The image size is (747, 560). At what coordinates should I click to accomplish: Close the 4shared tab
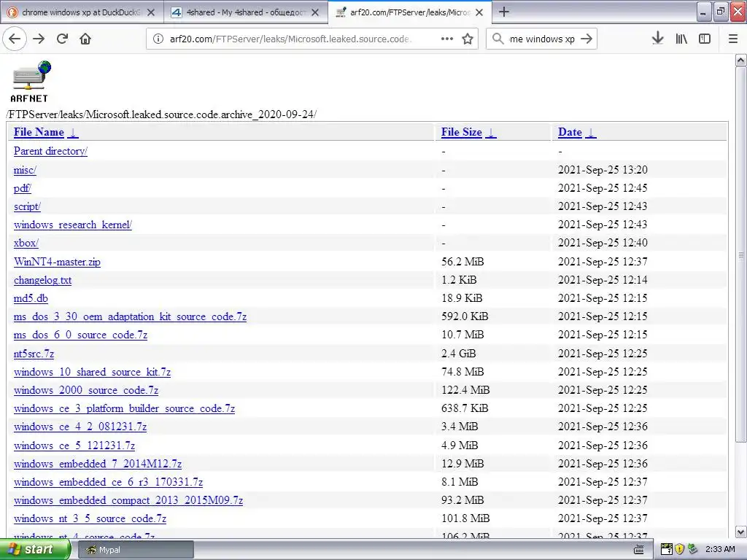point(315,12)
